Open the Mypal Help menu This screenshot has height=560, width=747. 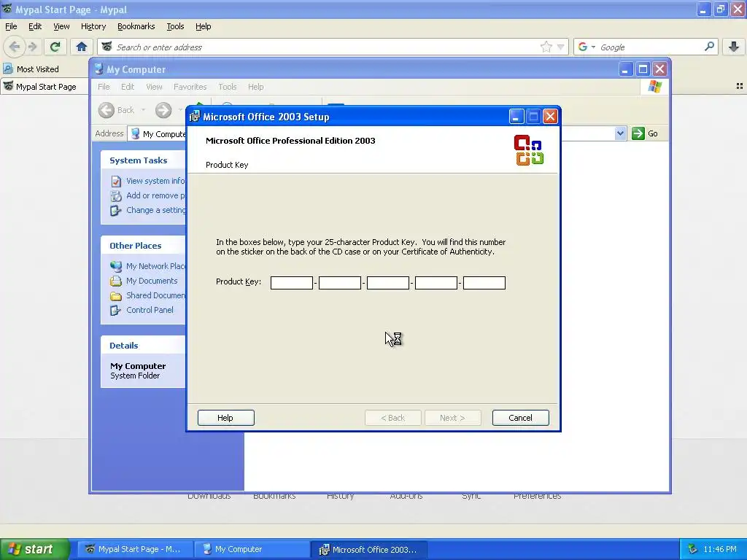click(x=203, y=26)
